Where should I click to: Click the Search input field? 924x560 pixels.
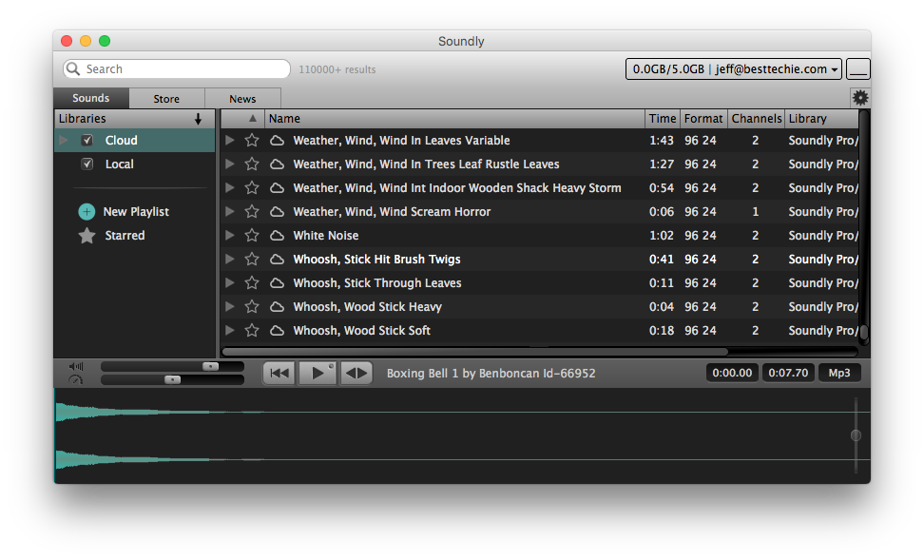(x=181, y=69)
